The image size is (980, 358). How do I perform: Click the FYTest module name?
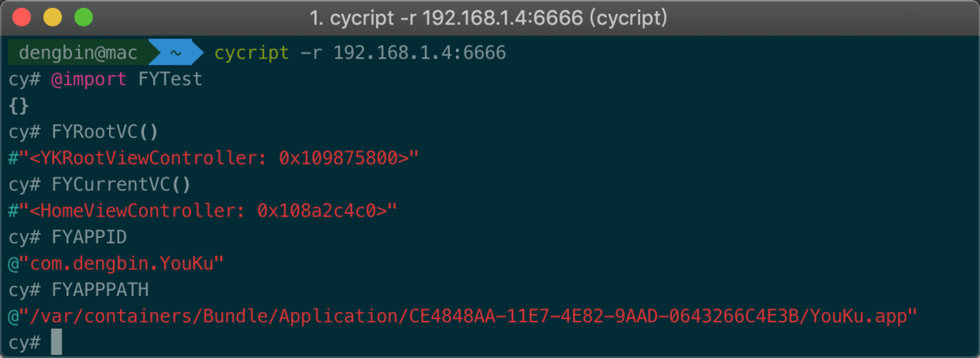click(x=170, y=79)
